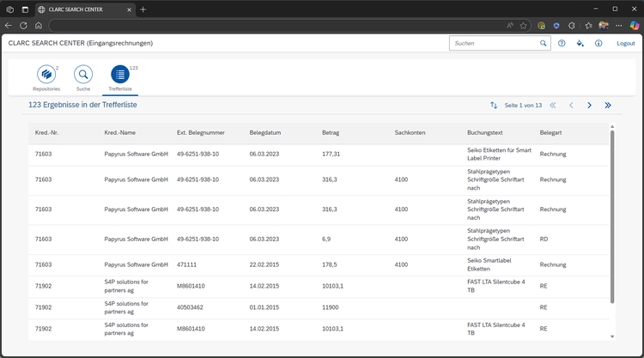Image resolution: width=644 pixels, height=358 pixels.
Task: Click 'Seite 1 von 13' page indicator
Action: [523, 106]
